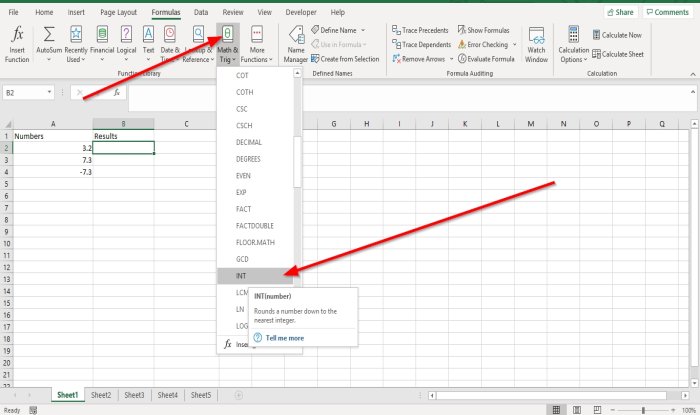Switch to Page Layout view
Viewport: 700px width, 415px height.
click(x=577, y=410)
